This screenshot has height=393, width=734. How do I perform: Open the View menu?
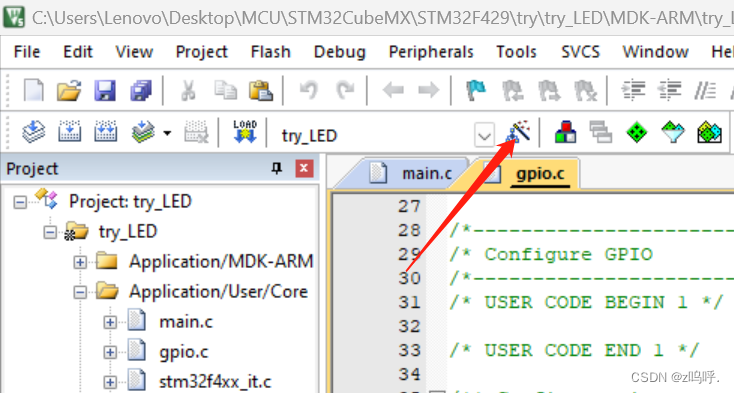134,51
